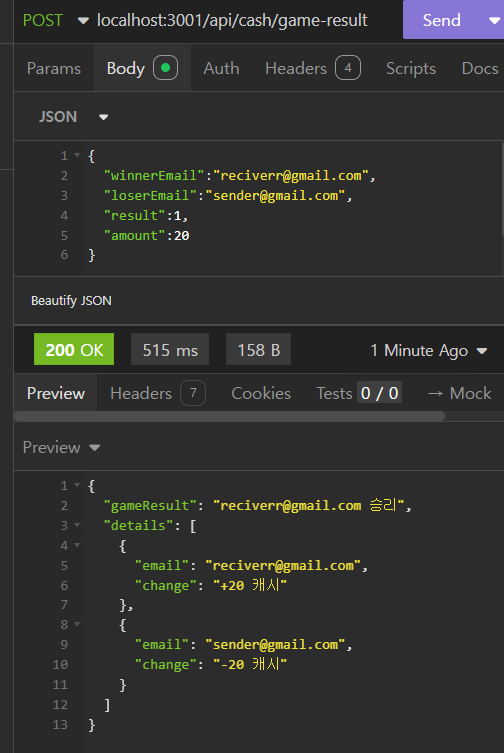Viewport: 504px width, 753px height.
Task: Click "sender@gmail.com" value in request body
Action: pos(275,196)
